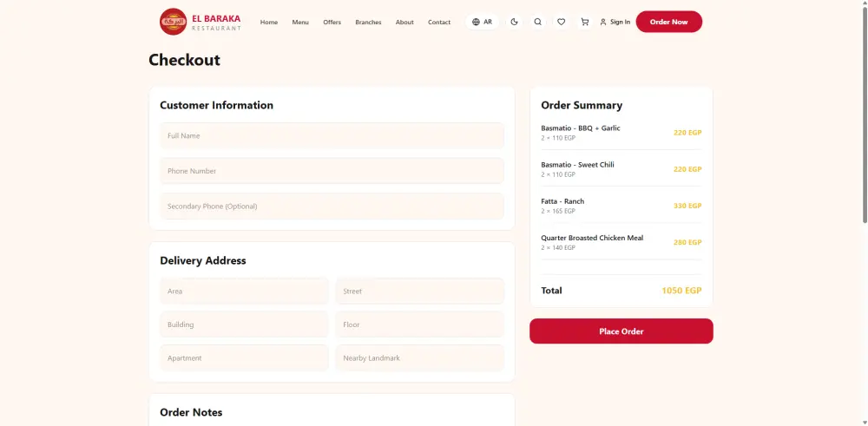Focus the Phone Number input field

[x=332, y=171]
